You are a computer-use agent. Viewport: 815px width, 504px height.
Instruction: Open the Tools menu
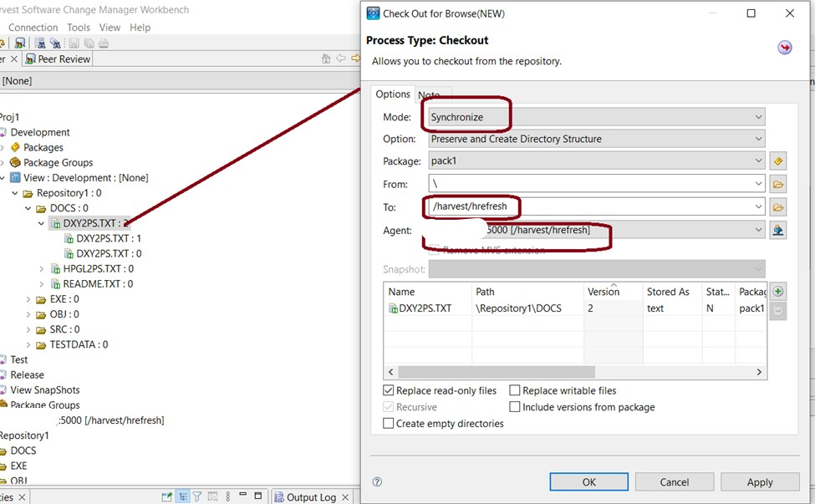point(79,28)
